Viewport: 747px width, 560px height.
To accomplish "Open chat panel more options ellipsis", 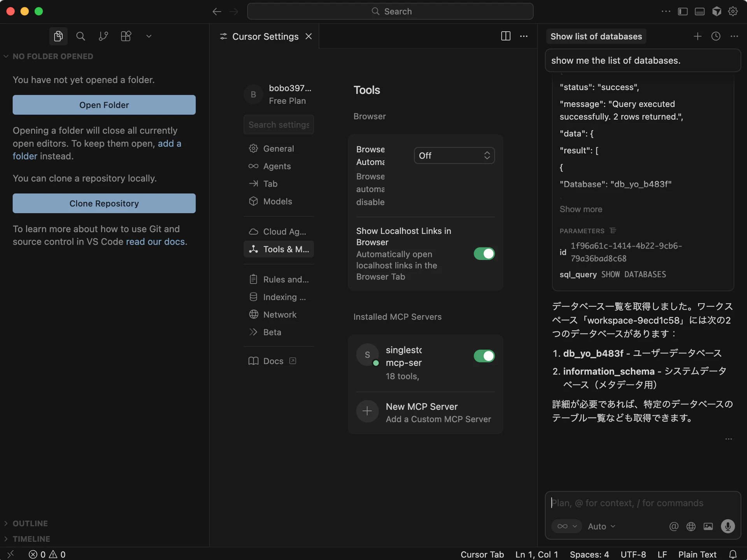I will (x=734, y=36).
